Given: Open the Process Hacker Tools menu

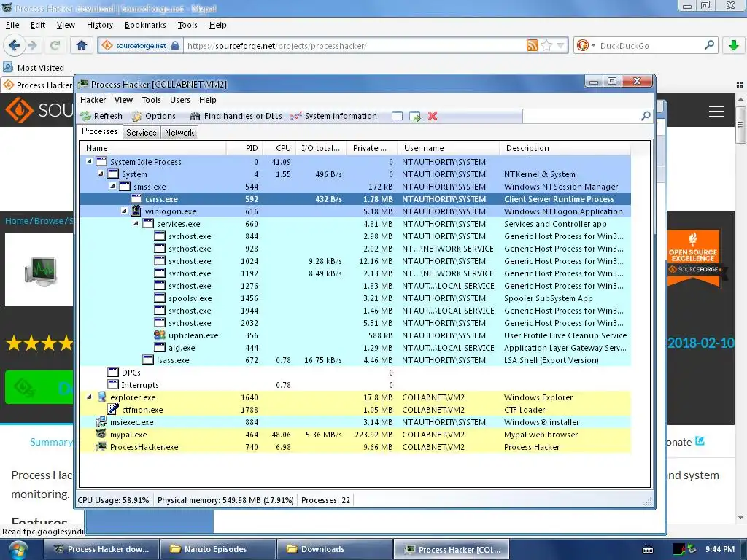Looking at the screenshot, I should tap(151, 100).
